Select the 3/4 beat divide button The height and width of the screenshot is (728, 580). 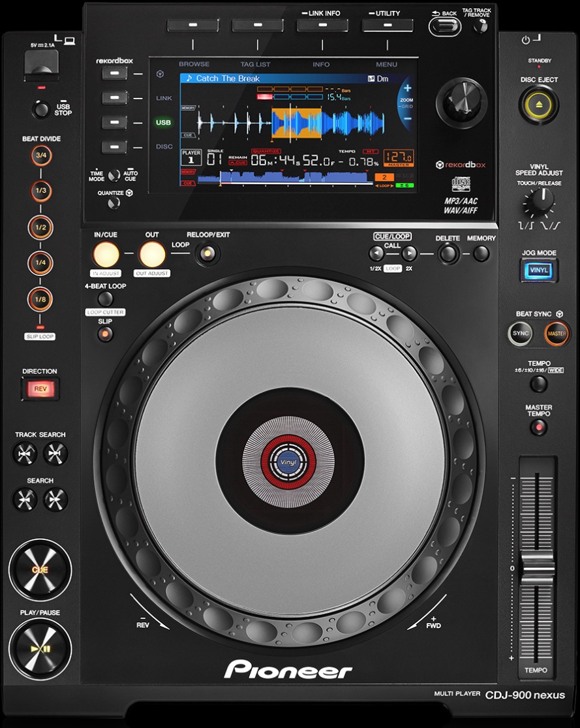41,155
